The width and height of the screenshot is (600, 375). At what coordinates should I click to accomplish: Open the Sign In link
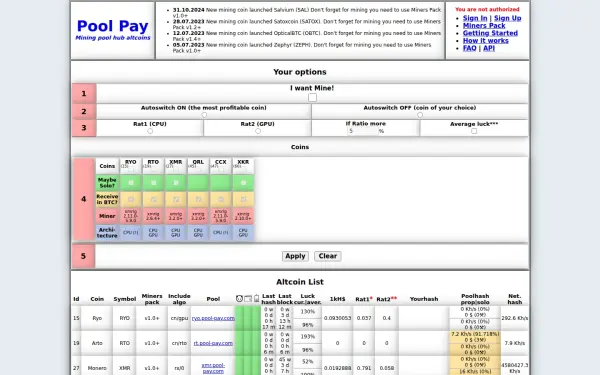[475, 18]
